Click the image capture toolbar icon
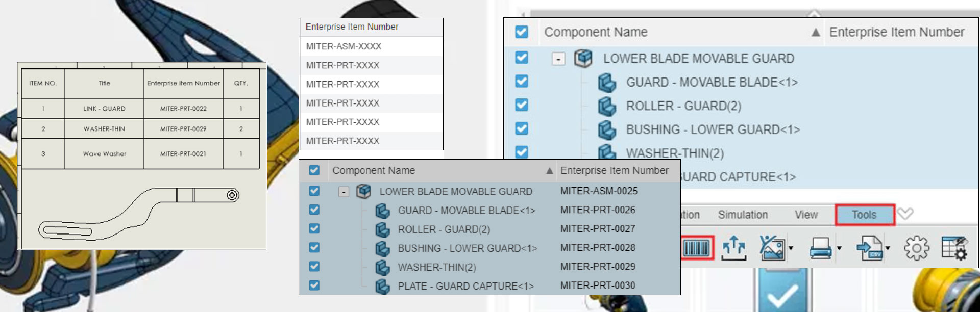Viewport: 980px width, 312px height. 772,248
